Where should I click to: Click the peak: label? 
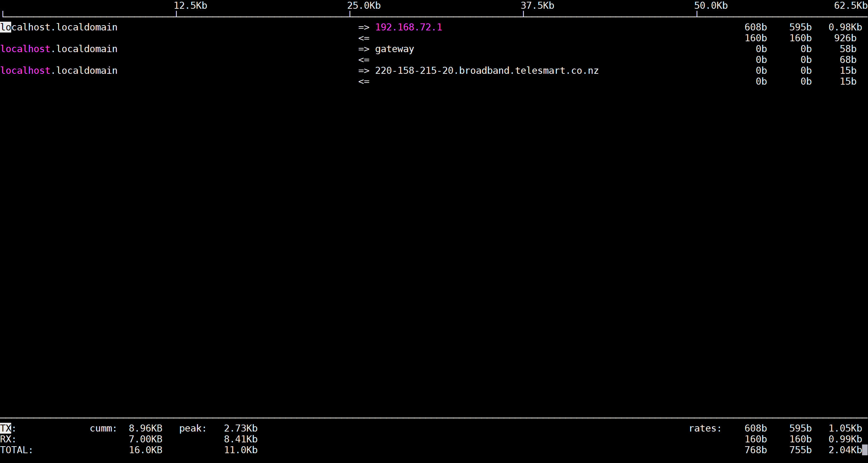pyautogui.click(x=193, y=428)
